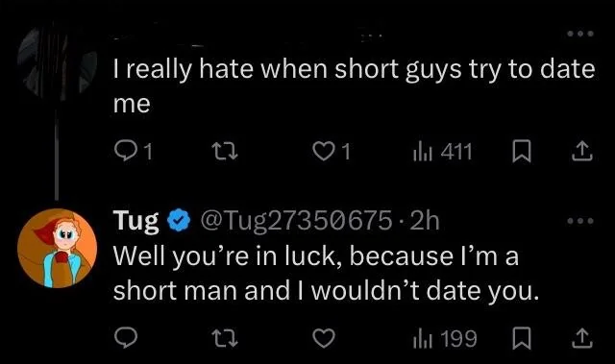Repost Tug's reply tweet
Screen dimensions: 615x364
[x=225, y=338]
